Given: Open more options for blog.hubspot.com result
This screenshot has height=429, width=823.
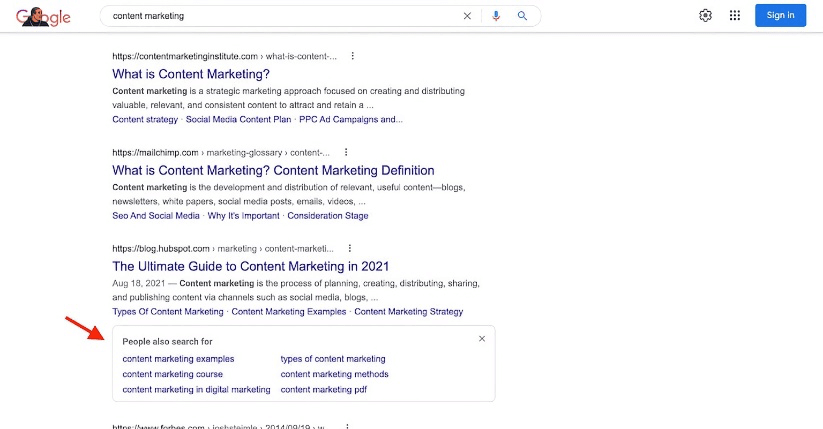Looking at the screenshot, I should (350, 248).
